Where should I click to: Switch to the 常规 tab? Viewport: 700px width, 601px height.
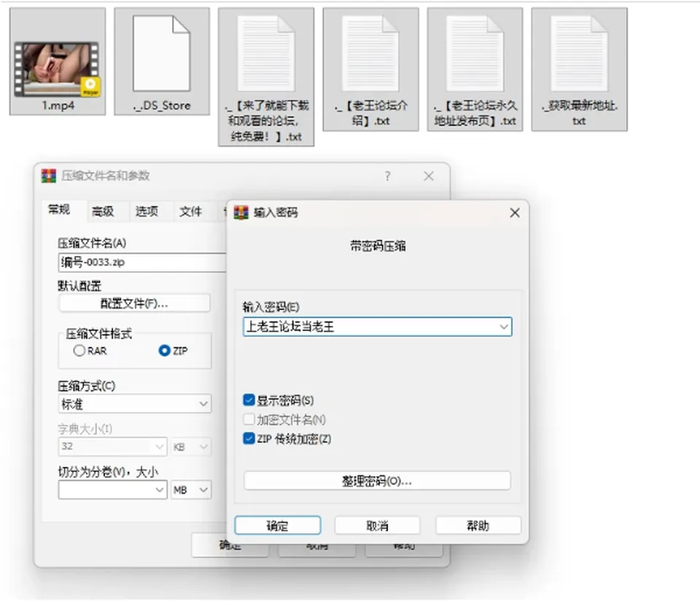[x=59, y=209]
